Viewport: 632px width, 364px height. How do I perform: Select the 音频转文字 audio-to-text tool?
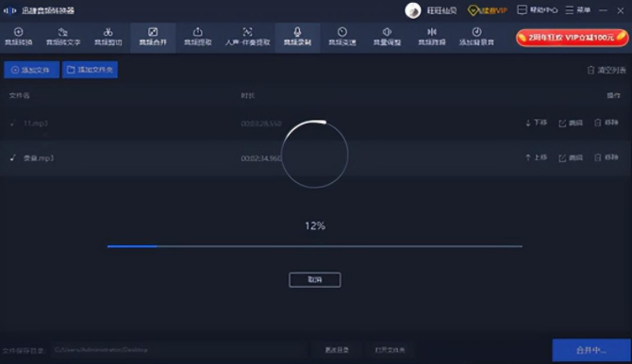[63, 37]
